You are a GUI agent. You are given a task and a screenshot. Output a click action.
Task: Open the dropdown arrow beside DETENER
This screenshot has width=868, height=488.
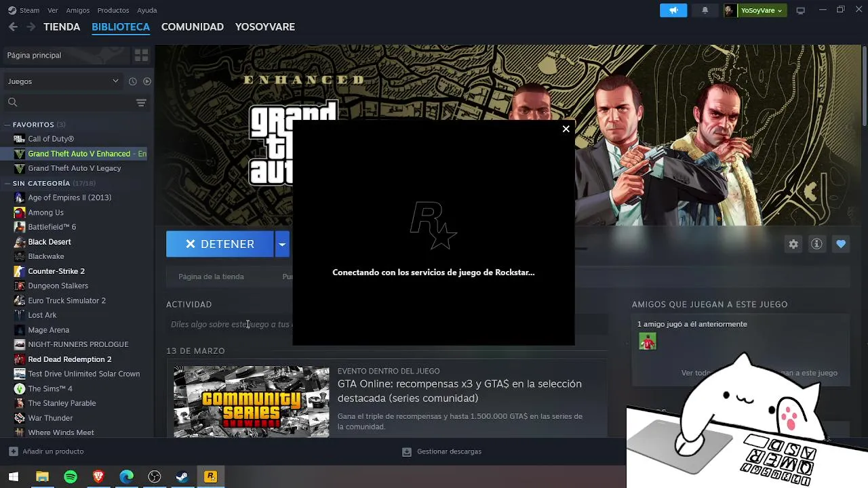click(x=282, y=244)
